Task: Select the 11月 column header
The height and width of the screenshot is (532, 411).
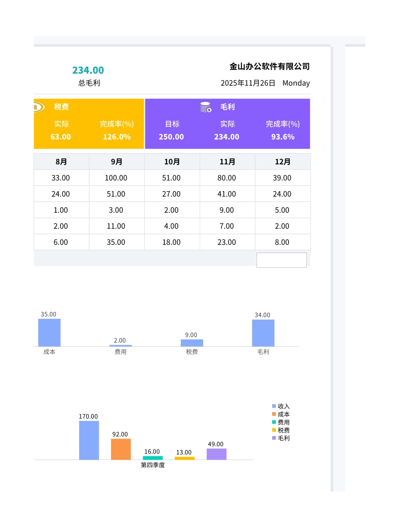Action: pos(228,162)
